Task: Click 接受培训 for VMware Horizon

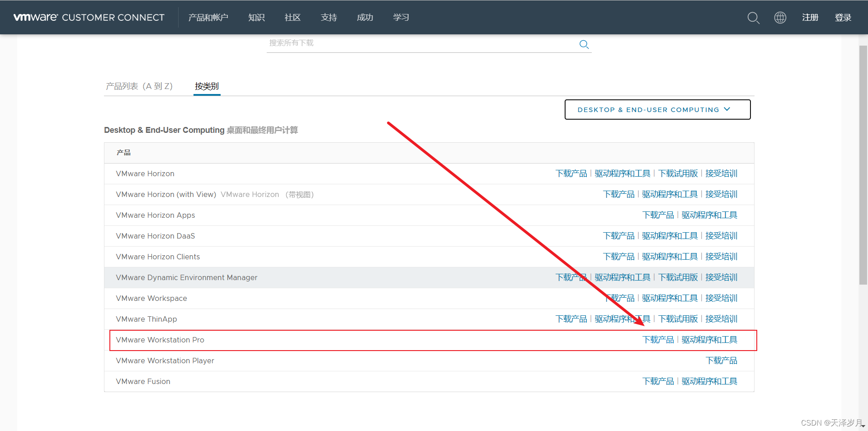Action: point(722,173)
